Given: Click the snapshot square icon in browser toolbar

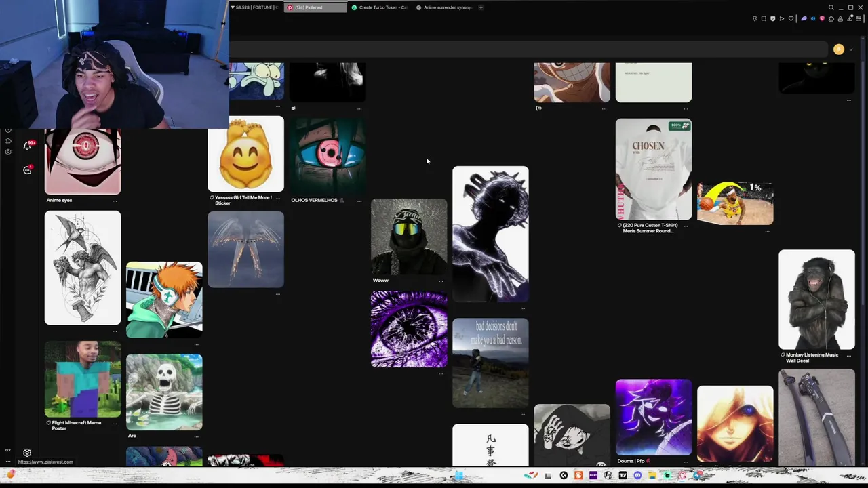Looking at the screenshot, I should [x=764, y=19].
